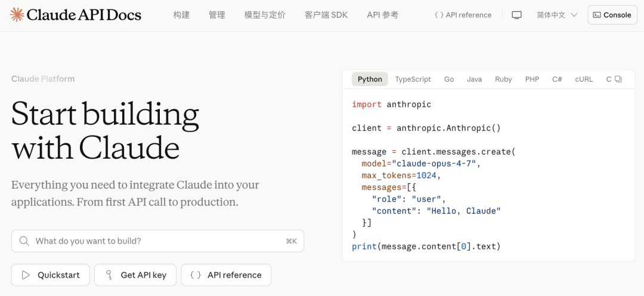Click the "import anthropic" code line
This screenshot has width=644, height=296.
coord(391,104)
